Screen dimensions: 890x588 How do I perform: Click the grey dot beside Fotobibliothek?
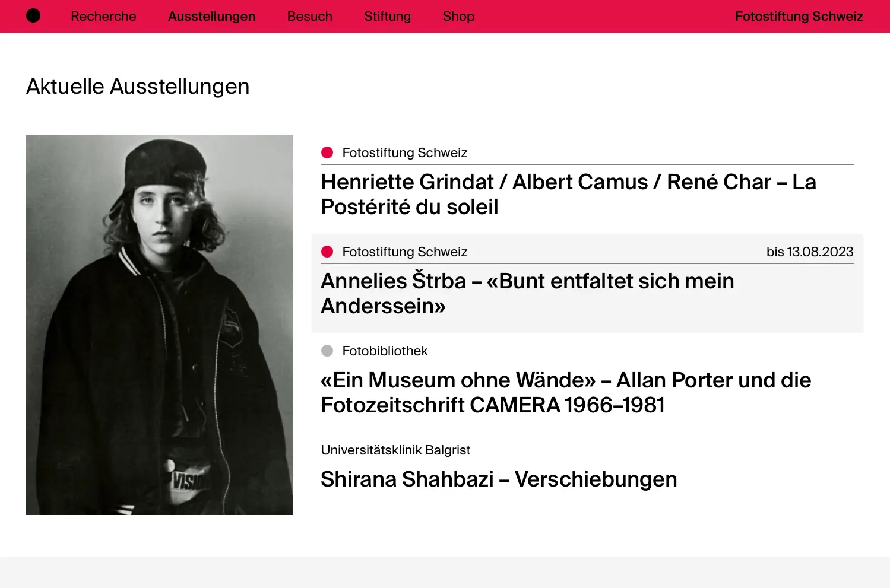(327, 351)
